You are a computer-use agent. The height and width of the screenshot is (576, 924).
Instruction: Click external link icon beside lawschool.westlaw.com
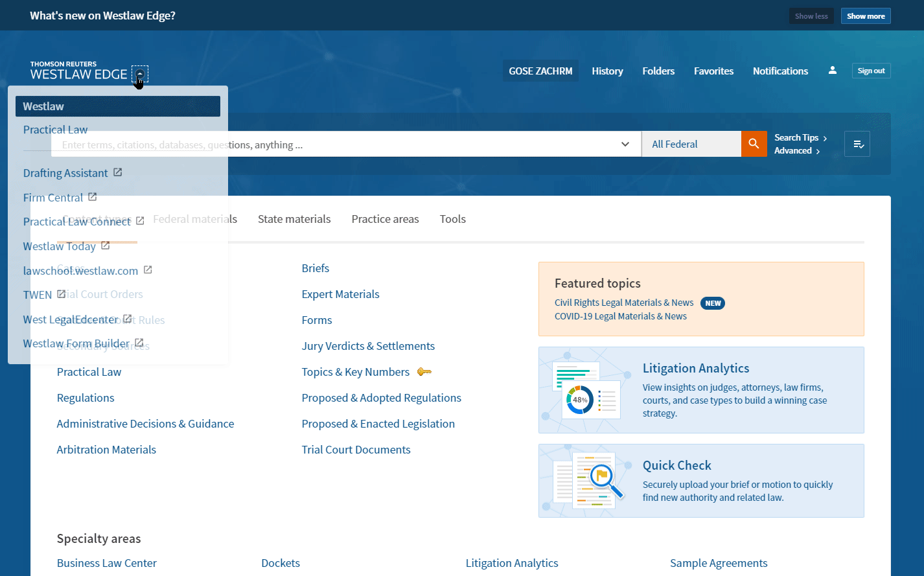tap(148, 270)
